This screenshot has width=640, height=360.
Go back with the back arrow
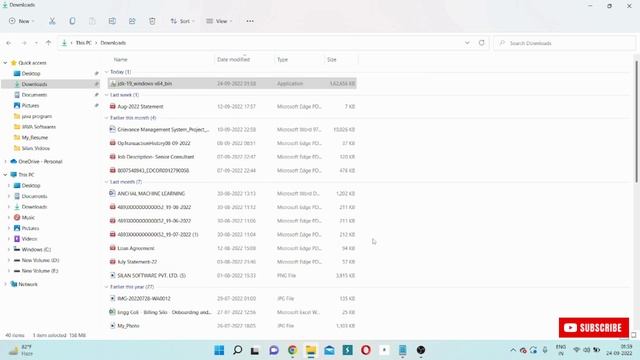pyautogui.click(x=9, y=43)
